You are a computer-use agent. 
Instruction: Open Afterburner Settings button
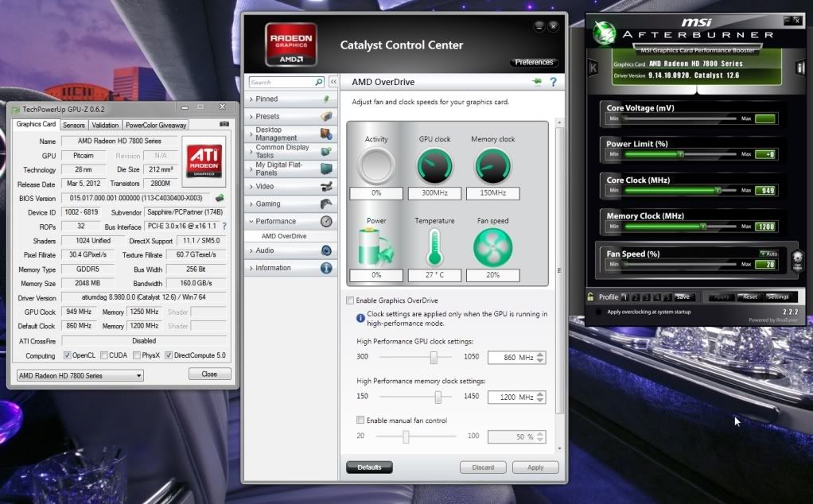(x=778, y=297)
